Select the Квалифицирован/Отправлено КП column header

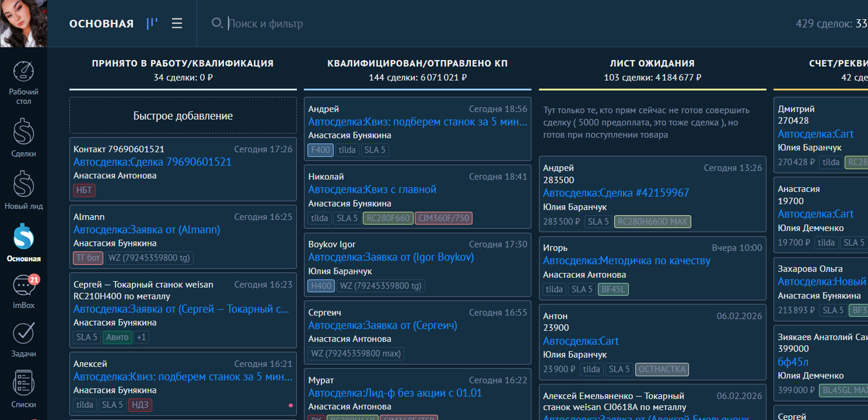(x=417, y=63)
